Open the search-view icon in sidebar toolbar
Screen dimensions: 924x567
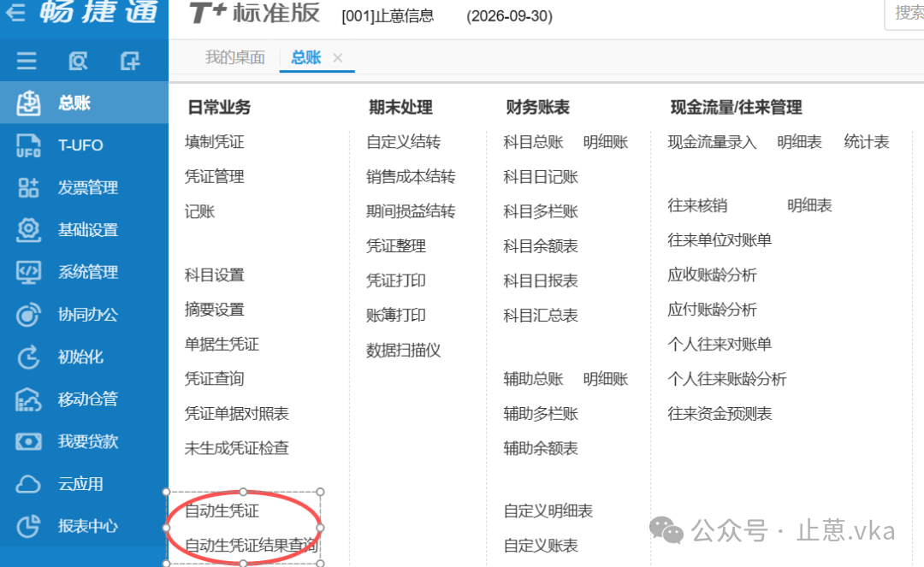coord(78,60)
